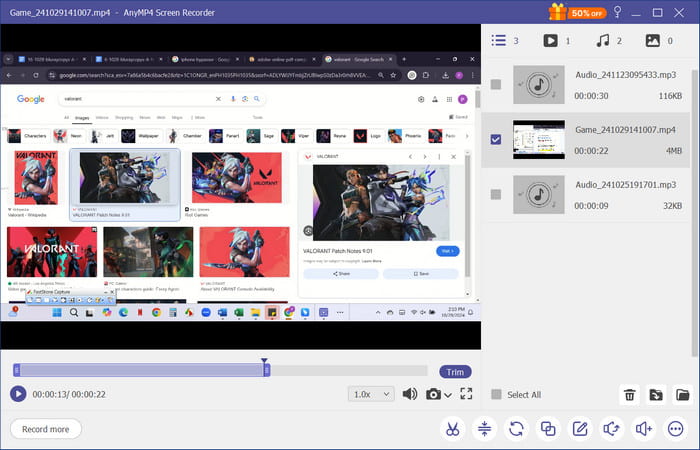Click the video preview area
The width and height of the screenshot is (700, 450).
click(241, 187)
